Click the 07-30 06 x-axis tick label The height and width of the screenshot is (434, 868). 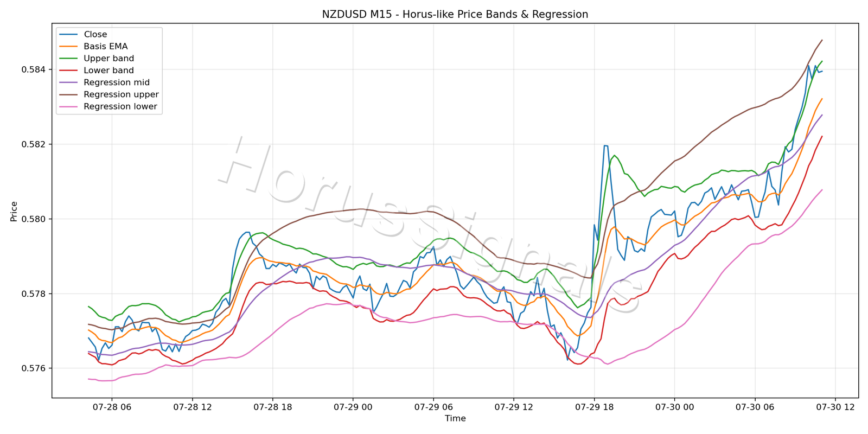(x=755, y=407)
